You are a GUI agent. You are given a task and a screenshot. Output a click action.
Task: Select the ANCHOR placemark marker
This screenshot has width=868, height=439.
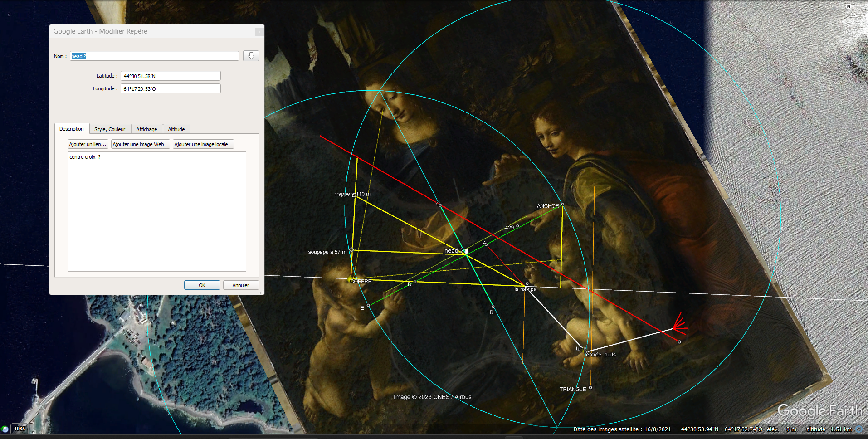pos(562,205)
